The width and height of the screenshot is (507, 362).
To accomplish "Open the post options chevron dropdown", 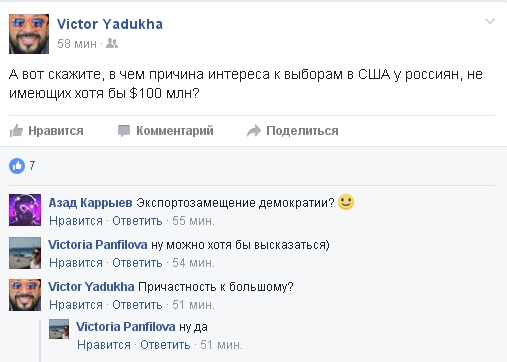I will point(490,22).
